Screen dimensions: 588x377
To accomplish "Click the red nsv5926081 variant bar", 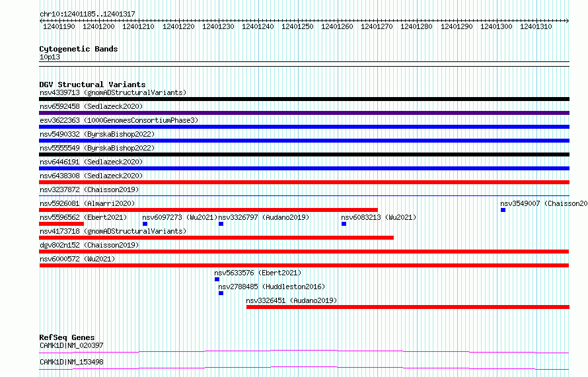I will (209, 210).
